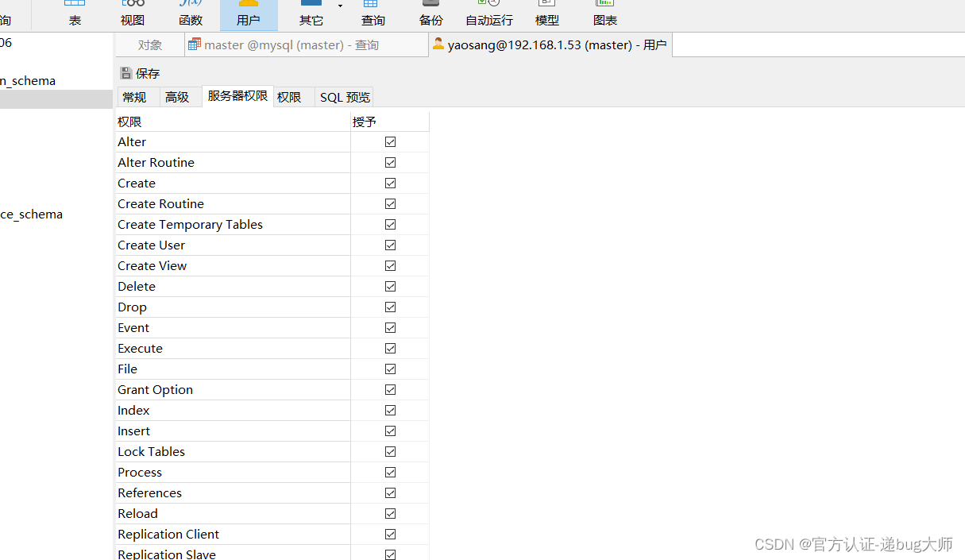Toggle the References privilege checkbox

point(390,493)
